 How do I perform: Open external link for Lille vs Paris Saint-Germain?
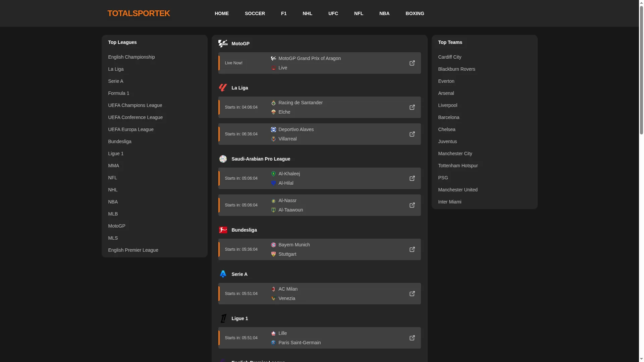tap(412, 338)
